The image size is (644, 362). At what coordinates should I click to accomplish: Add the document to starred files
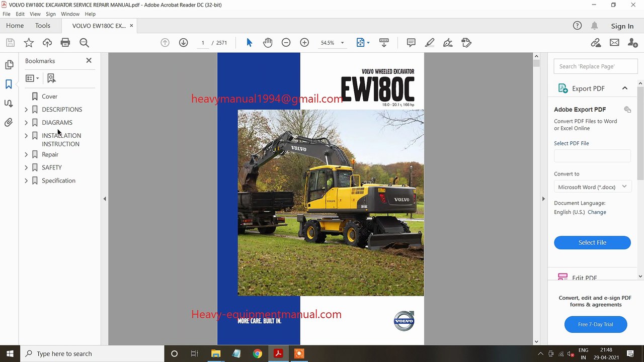[29, 43]
